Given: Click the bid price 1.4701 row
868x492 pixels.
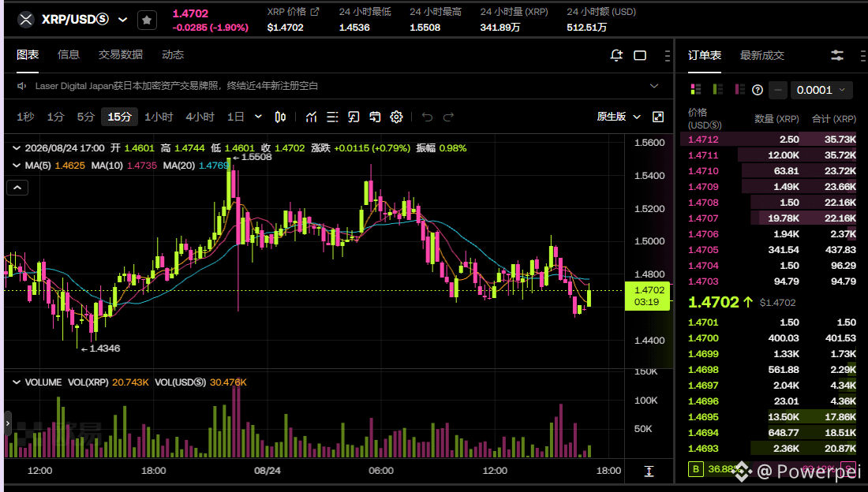Looking at the screenshot, I should click(772, 322).
